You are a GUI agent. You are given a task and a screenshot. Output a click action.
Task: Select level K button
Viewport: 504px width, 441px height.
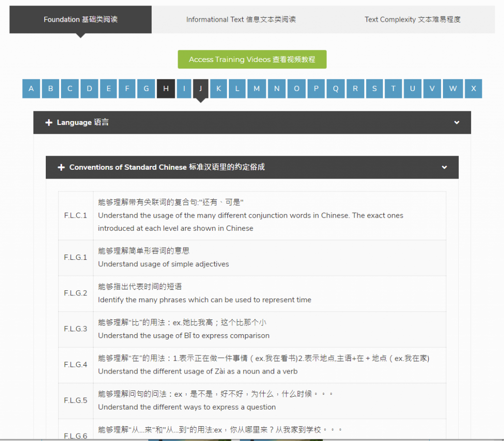click(219, 89)
